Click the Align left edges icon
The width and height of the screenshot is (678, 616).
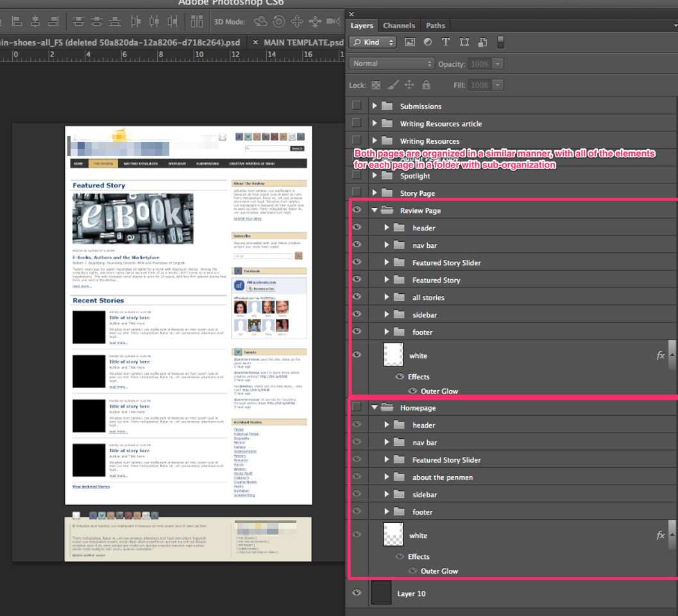[x=17, y=21]
